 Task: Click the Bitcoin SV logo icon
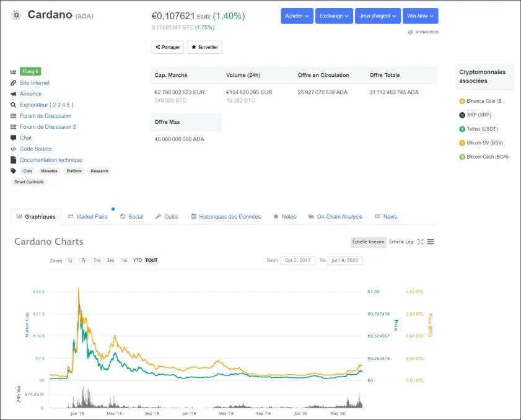tap(462, 143)
